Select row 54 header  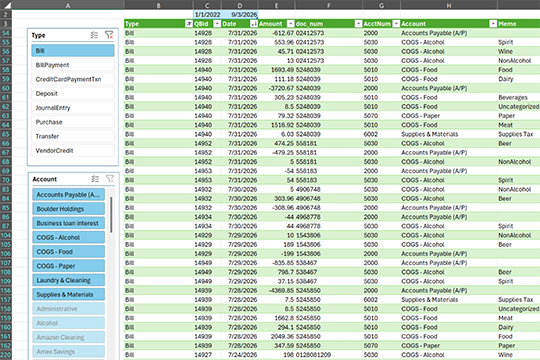tap(6, 33)
